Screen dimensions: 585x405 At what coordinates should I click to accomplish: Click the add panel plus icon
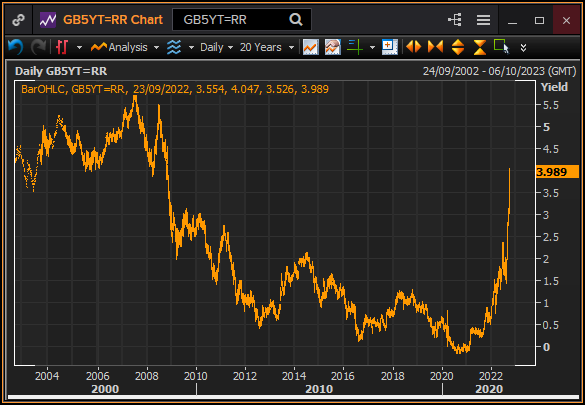point(390,47)
